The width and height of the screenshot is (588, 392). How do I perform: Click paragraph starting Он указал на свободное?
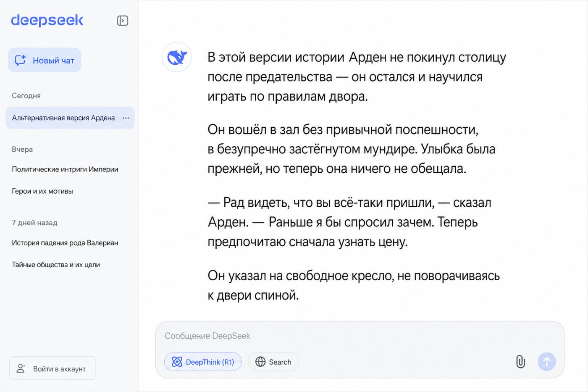354,285
